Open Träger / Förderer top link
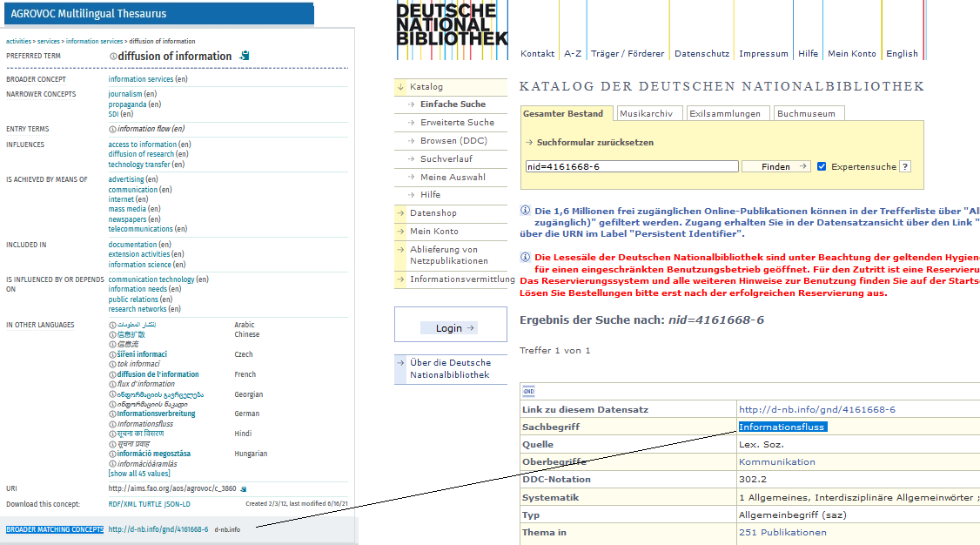980x545 pixels. click(628, 54)
